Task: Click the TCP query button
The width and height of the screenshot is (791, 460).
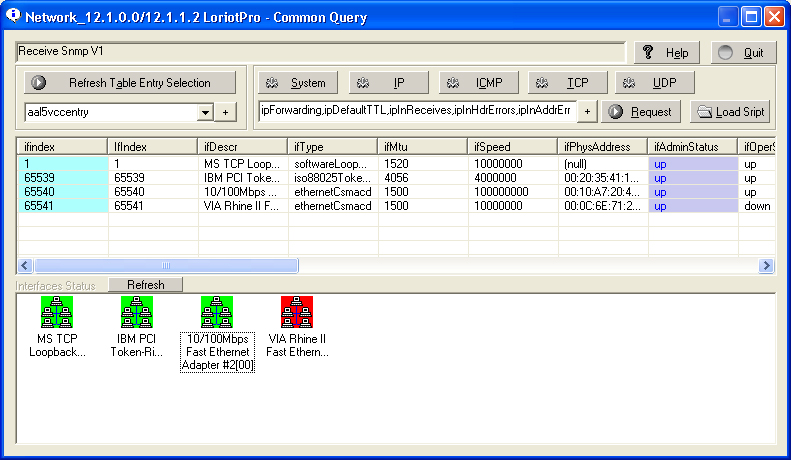Action: click(x=566, y=83)
